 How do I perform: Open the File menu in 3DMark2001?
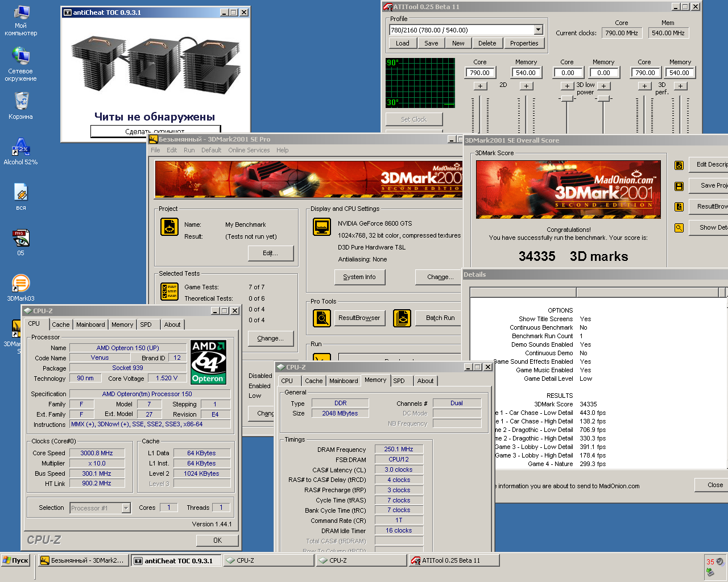(155, 150)
